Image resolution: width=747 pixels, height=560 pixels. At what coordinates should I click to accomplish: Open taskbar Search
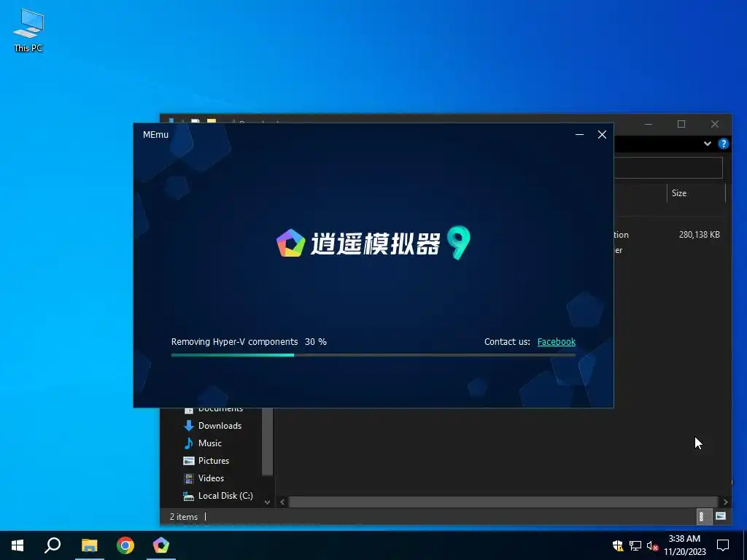pyautogui.click(x=53, y=545)
